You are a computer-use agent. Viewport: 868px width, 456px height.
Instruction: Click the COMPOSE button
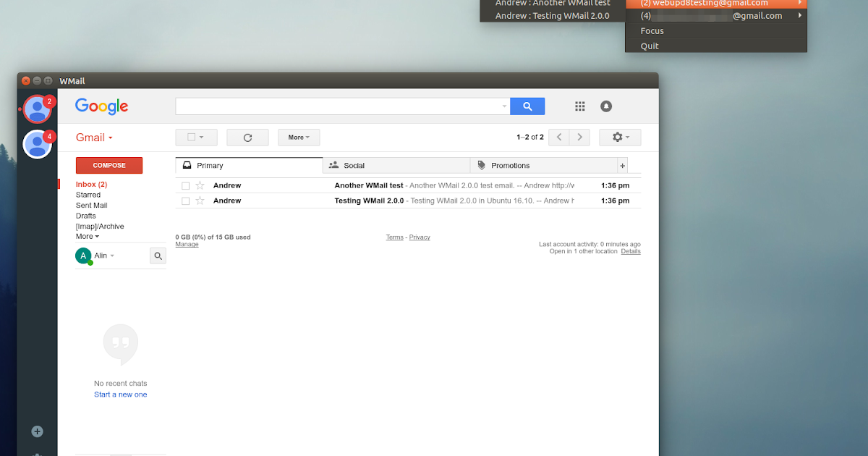coord(109,165)
